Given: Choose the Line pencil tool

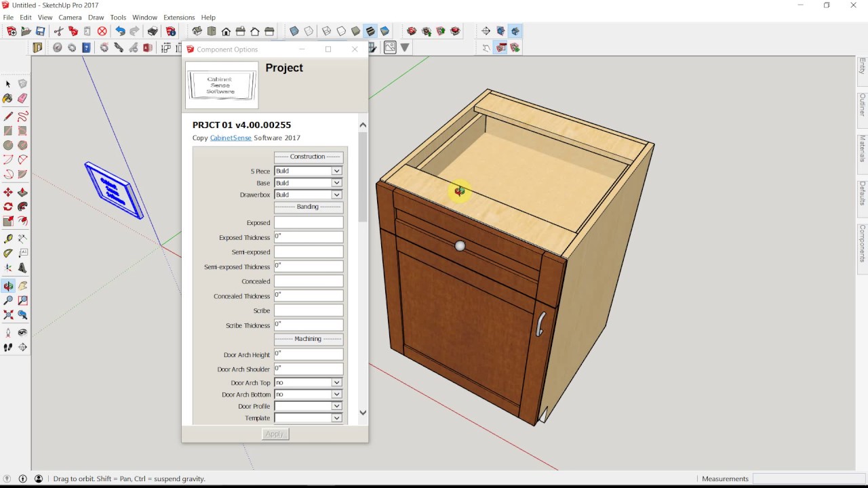Looking at the screenshot, I should 8,117.
